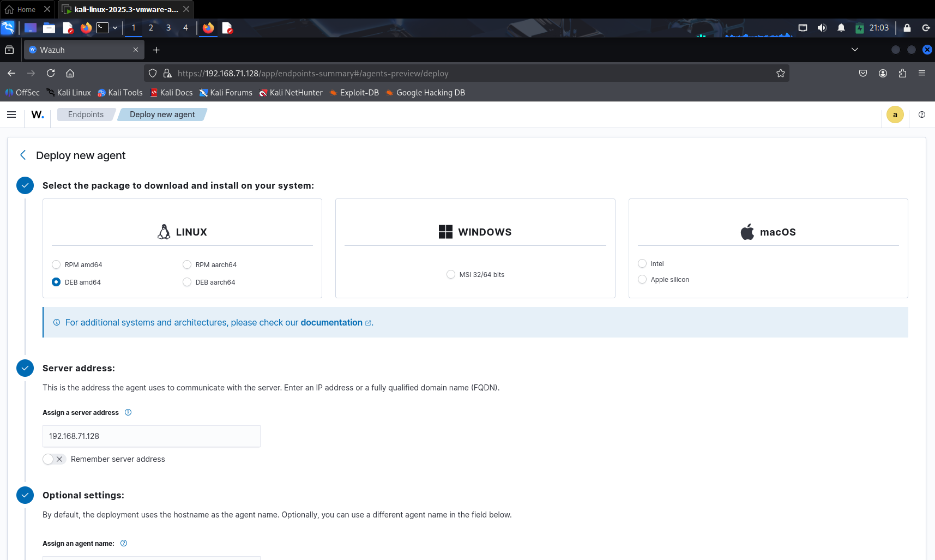Select RPM aarch64 package
935x560 pixels.
pos(187,264)
